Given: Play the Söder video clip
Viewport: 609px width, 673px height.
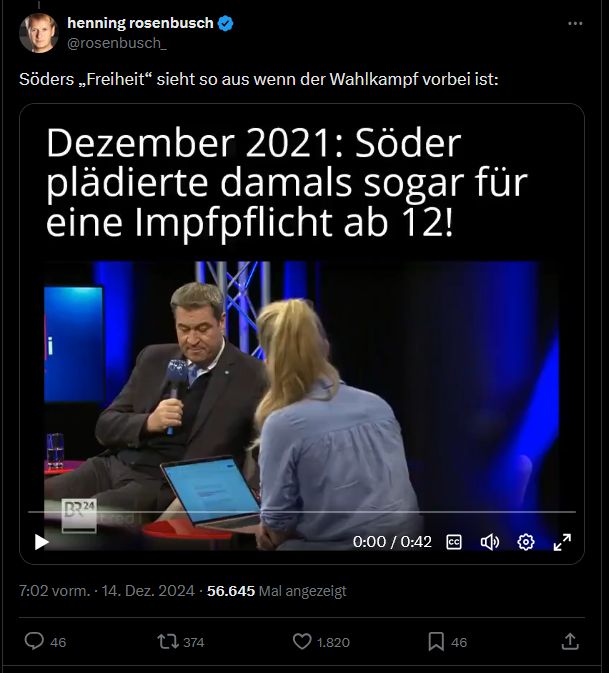Looking at the screenshot, I should point(42,542).
